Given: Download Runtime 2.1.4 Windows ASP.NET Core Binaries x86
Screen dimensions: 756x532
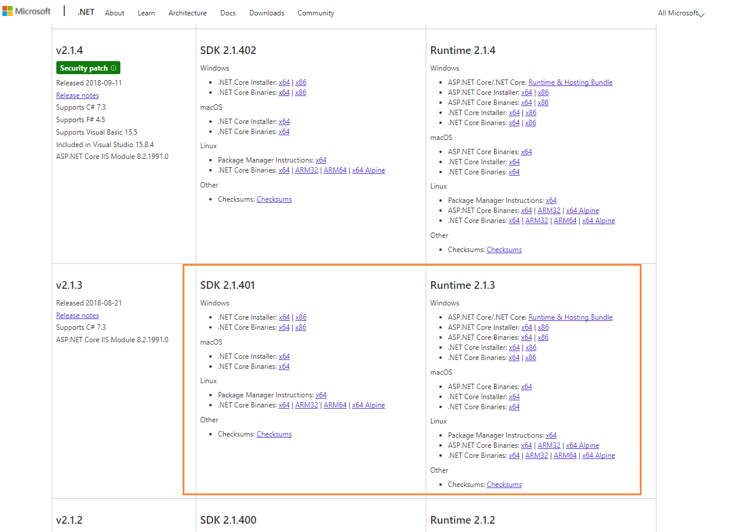Looking at the screenshot, I should pyautogui.click(x=543, y=103).
